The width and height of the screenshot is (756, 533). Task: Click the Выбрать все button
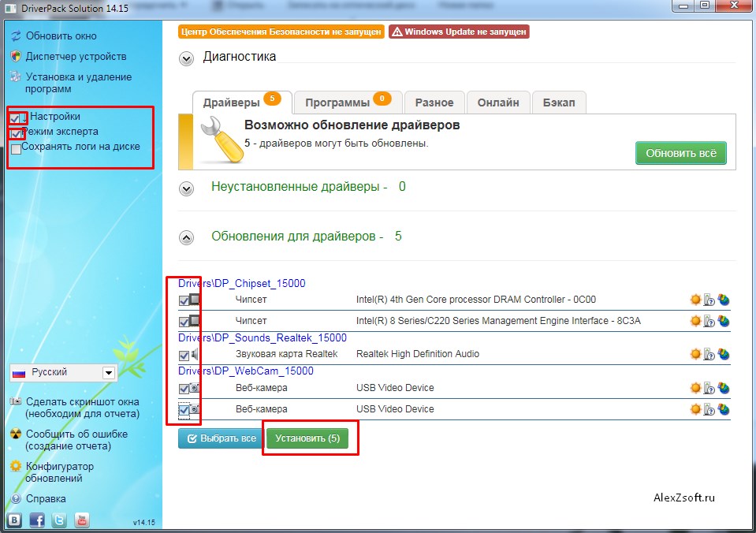point(222,438)
